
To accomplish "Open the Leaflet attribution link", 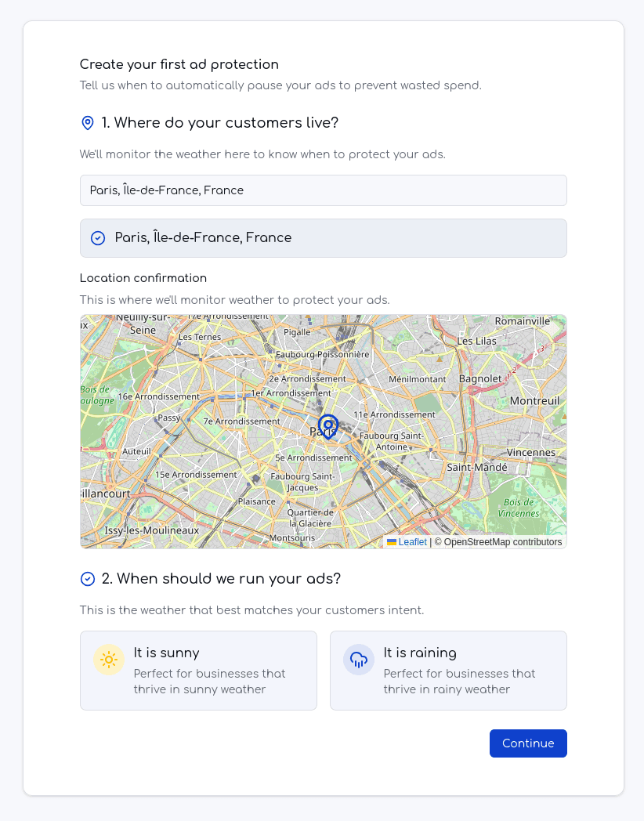I will [x=412, y=542].
